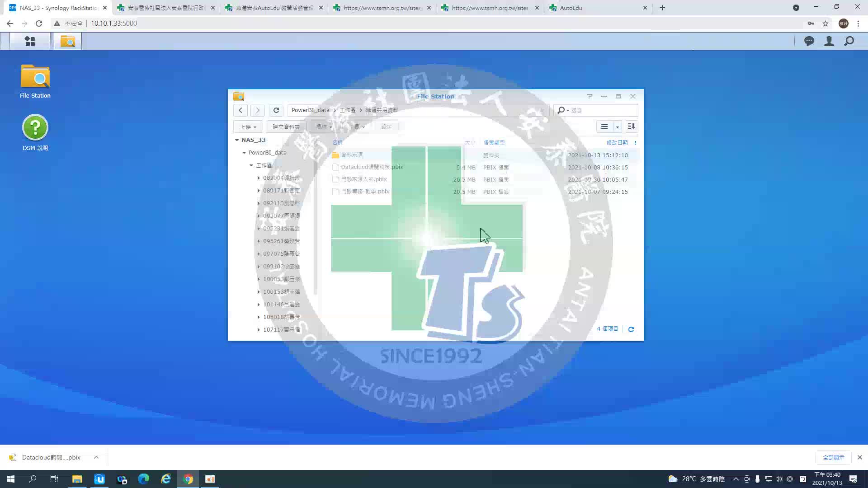The width and height of the screenshot is (868, 488).
Task: Sort by the 修改日期 column header
Action: 617,143
